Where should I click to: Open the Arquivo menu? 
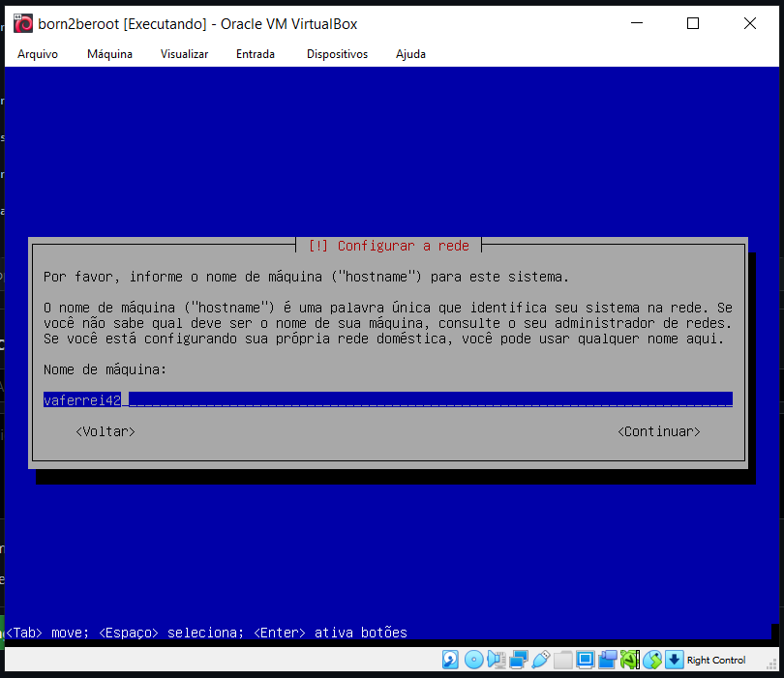click(38, 54)
